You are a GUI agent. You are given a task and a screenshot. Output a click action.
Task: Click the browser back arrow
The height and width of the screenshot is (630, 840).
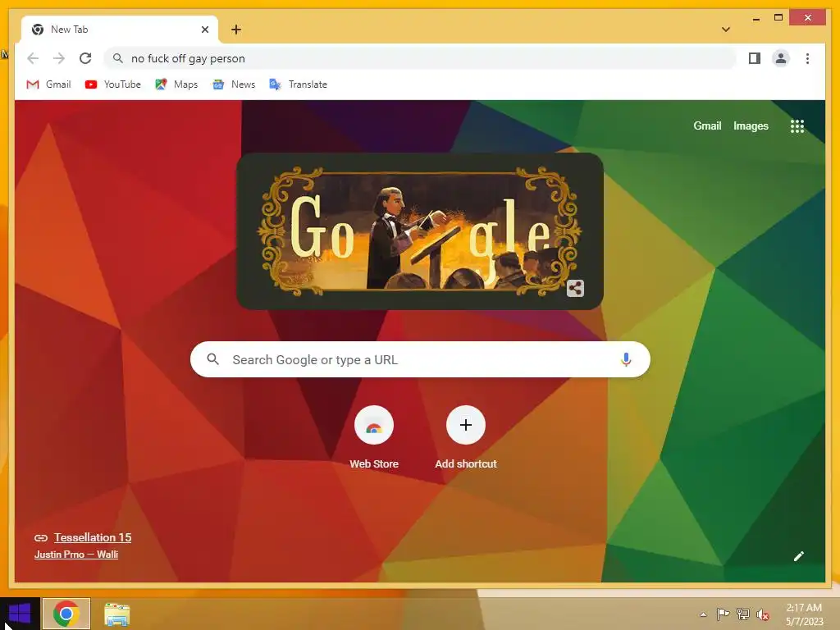pyautogui.click(x=33, y=58)
